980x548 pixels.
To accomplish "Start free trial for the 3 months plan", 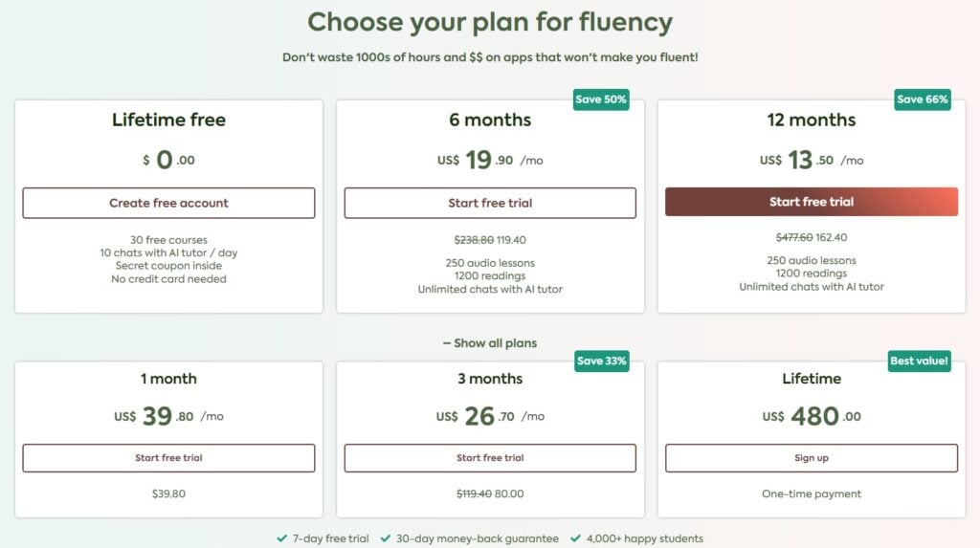I will click(490, 458).
